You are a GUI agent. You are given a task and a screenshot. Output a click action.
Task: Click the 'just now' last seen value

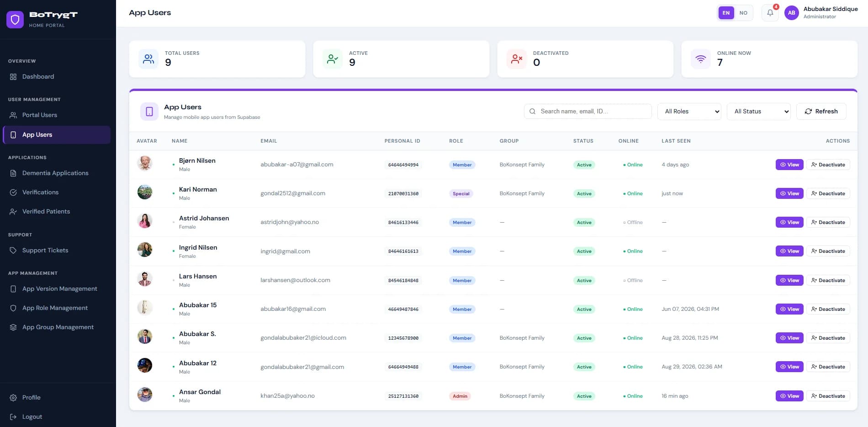click(x=672, y=193)
